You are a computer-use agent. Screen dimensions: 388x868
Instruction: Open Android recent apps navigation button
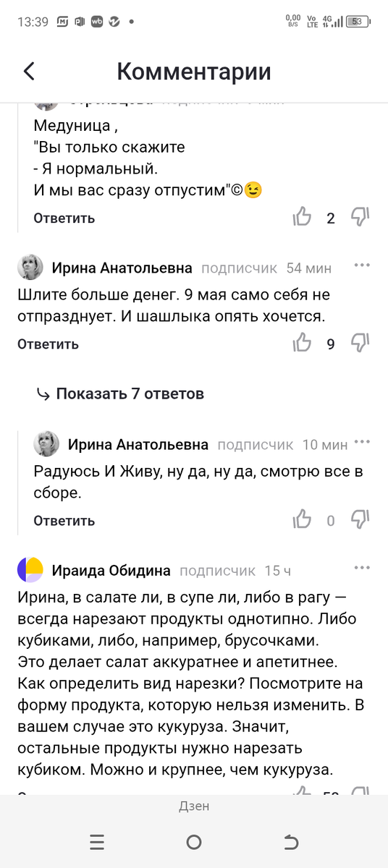97,841
